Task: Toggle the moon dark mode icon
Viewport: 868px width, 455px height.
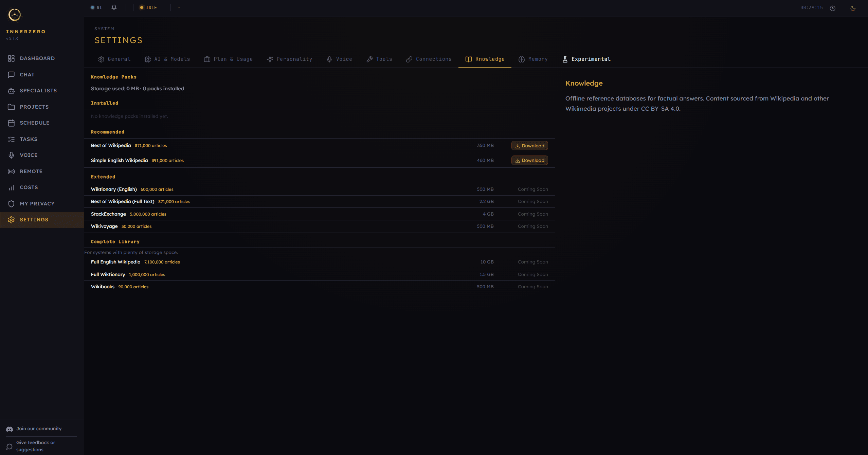Action: point(853,8)
